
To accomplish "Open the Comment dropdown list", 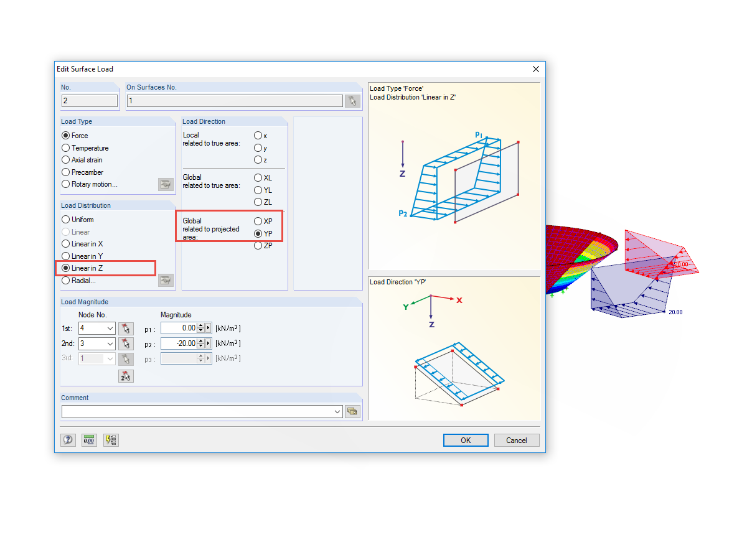I will [337, 411].
